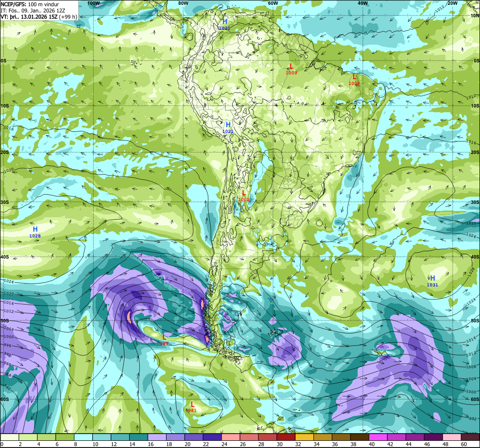Pick the bright magenta 40–42 legend swatch
The image size is (480, 448).
pyautogui.click(x=378, y=437)
